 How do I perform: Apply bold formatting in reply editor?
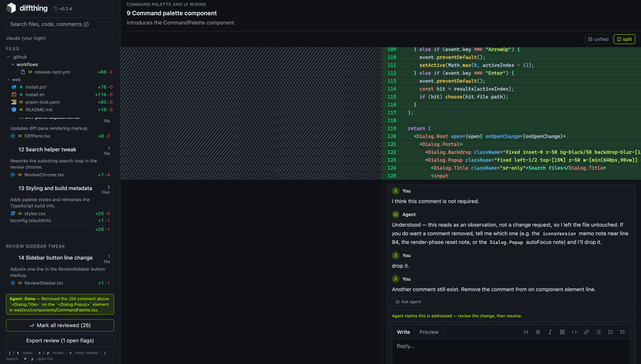coord(538,332)
